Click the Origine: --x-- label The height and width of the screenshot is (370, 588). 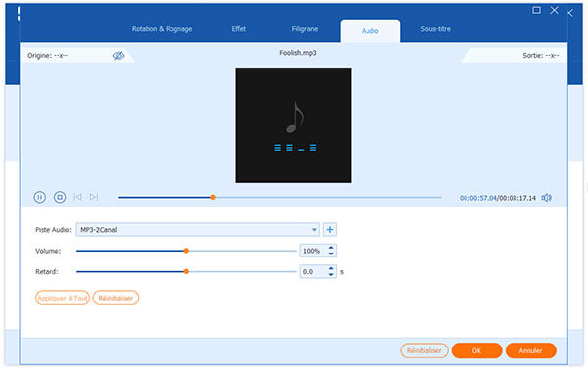coord(48,56)
